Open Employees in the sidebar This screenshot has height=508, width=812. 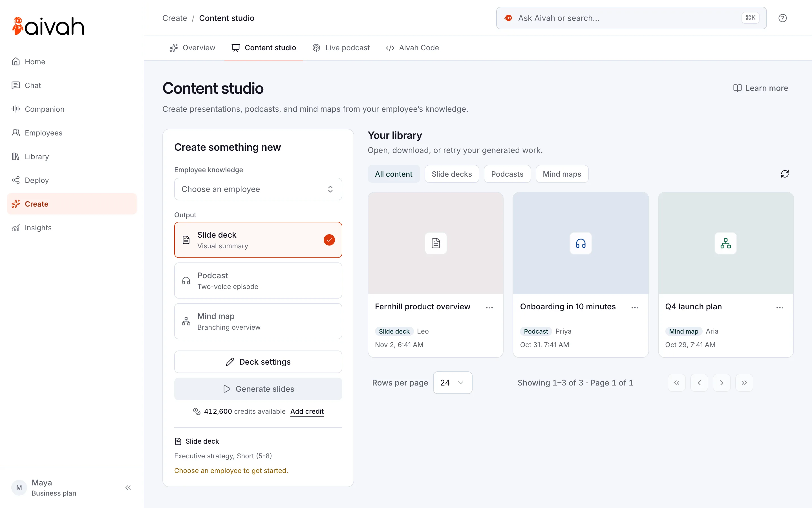72,133
